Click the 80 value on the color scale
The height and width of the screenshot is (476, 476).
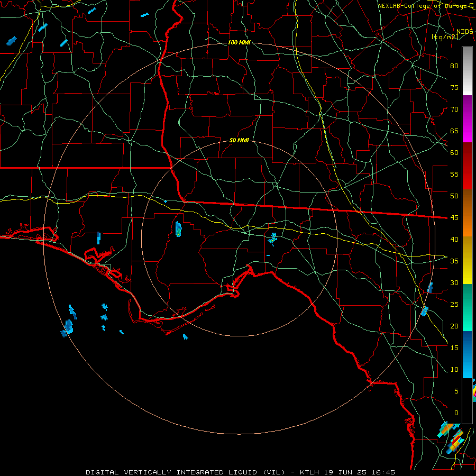tap(454, 66)
